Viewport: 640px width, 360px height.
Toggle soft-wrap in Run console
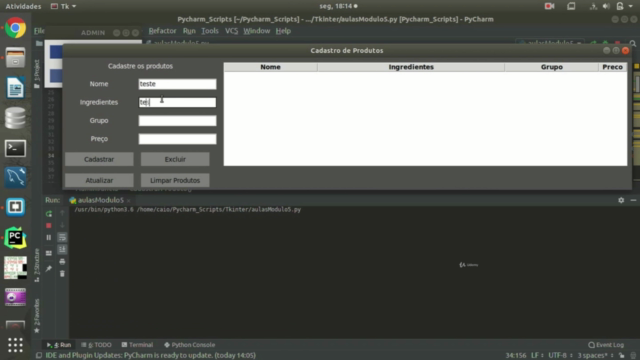point(62,237)
